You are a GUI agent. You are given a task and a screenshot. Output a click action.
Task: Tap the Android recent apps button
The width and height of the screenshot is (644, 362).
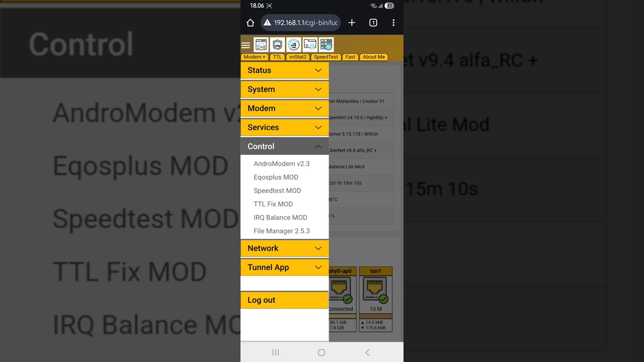(x=276, y=352)
